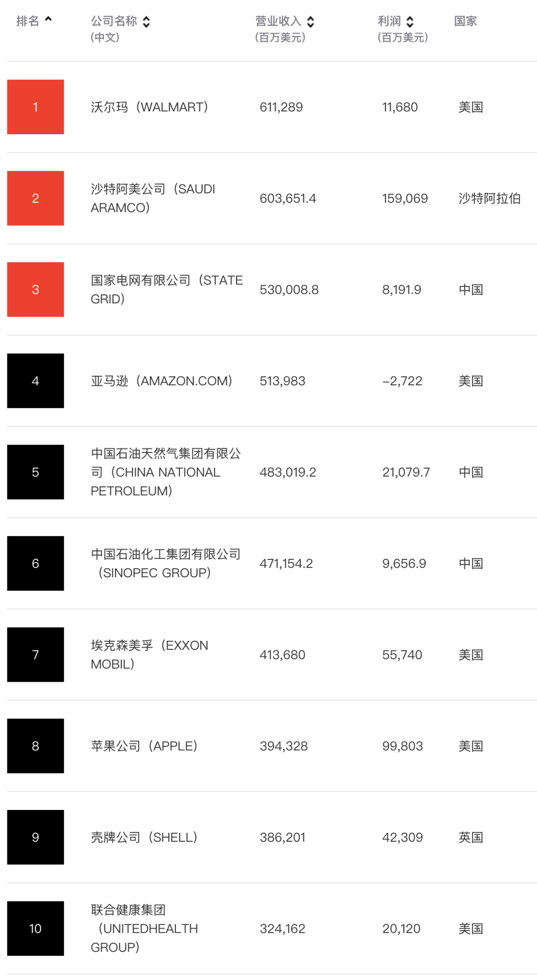Image resolution: width=537 pixels, height=980 pixels.
Task: Open 沙特阿美公司 (SAUDI ARAMCO) entry
Action: pos(153,198)
